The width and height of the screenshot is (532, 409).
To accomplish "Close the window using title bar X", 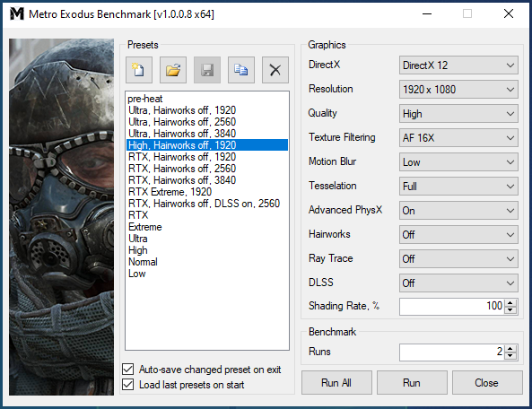I will click(x=509, y=14).
